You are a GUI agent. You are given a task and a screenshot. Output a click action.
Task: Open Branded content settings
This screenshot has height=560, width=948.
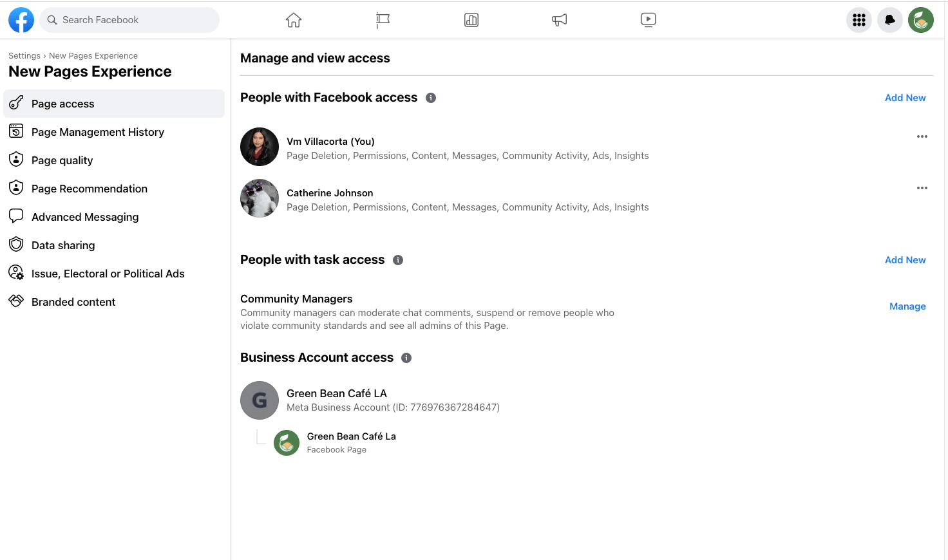click(x=114, y=302)
